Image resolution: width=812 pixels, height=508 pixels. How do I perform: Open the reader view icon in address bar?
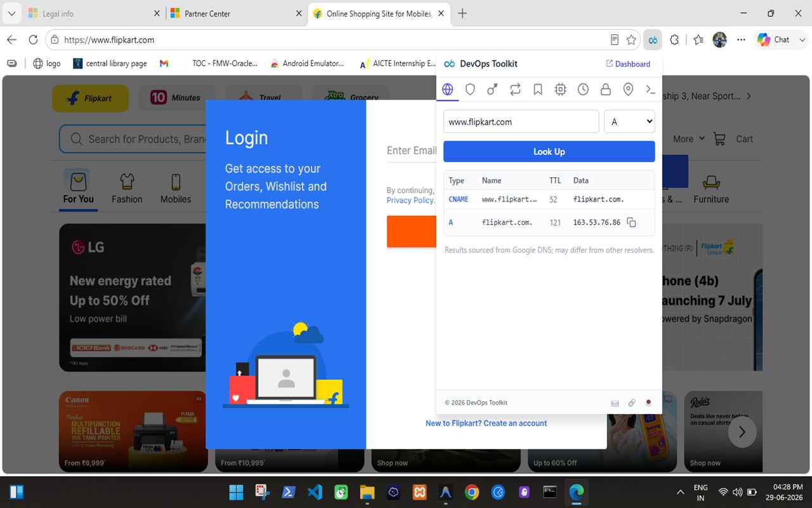point(614,40)
